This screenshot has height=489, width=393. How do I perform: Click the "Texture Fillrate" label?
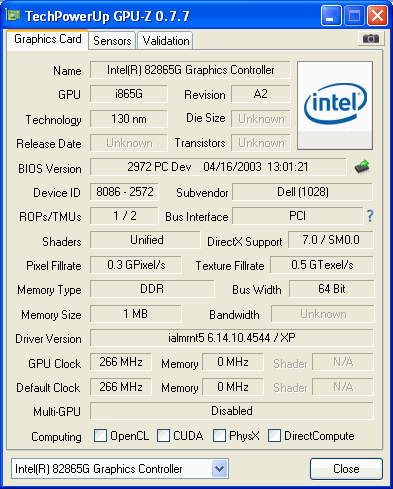click(x=230, y=266)
